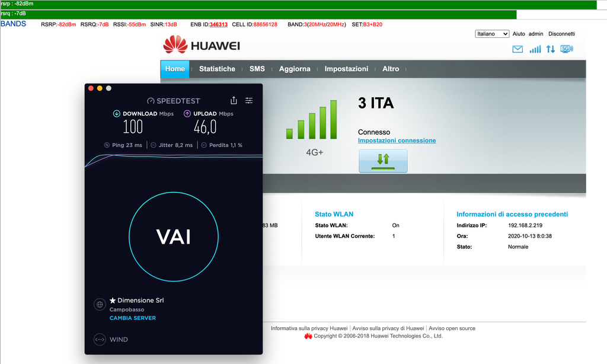Click the 5G WLAN status icon
The image size is (607, 364).
pos(567,49)
